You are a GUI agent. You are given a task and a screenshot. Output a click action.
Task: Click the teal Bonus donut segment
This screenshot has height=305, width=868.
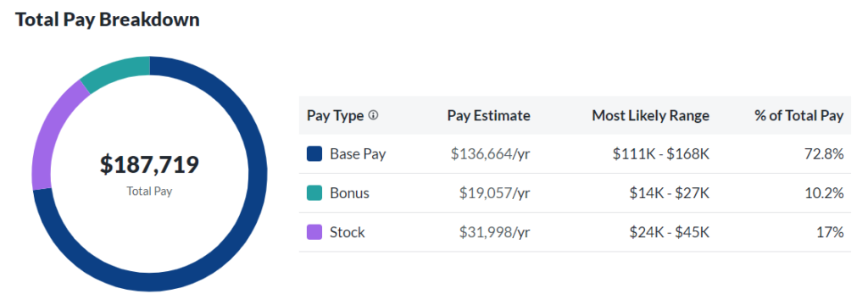click(117, 71)
